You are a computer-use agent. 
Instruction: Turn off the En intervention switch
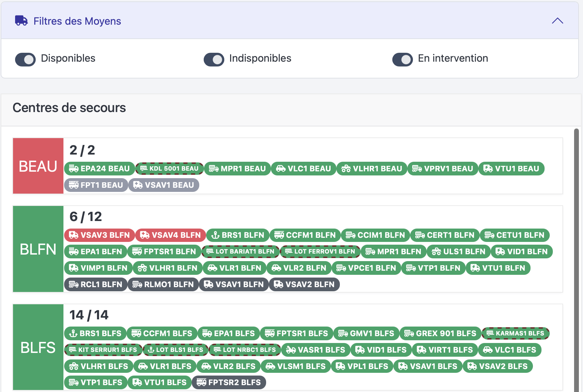coord(403,59)
